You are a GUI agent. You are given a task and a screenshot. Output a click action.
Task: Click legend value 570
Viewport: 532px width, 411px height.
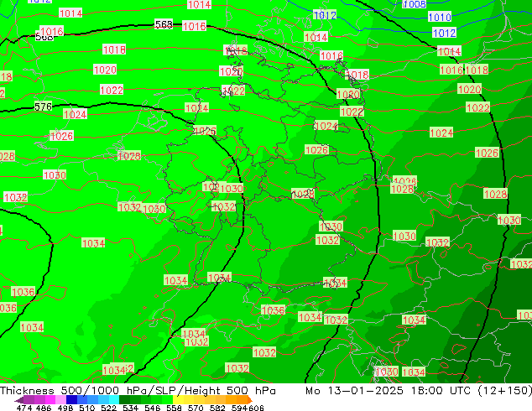coord(196,408)
